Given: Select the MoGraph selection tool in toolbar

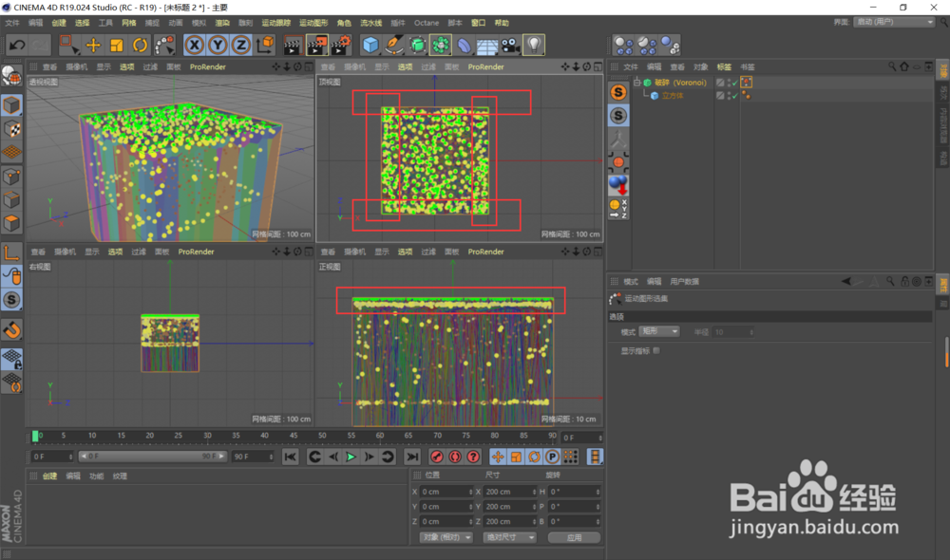Looking at the screenshot, I should pos(164,46).
